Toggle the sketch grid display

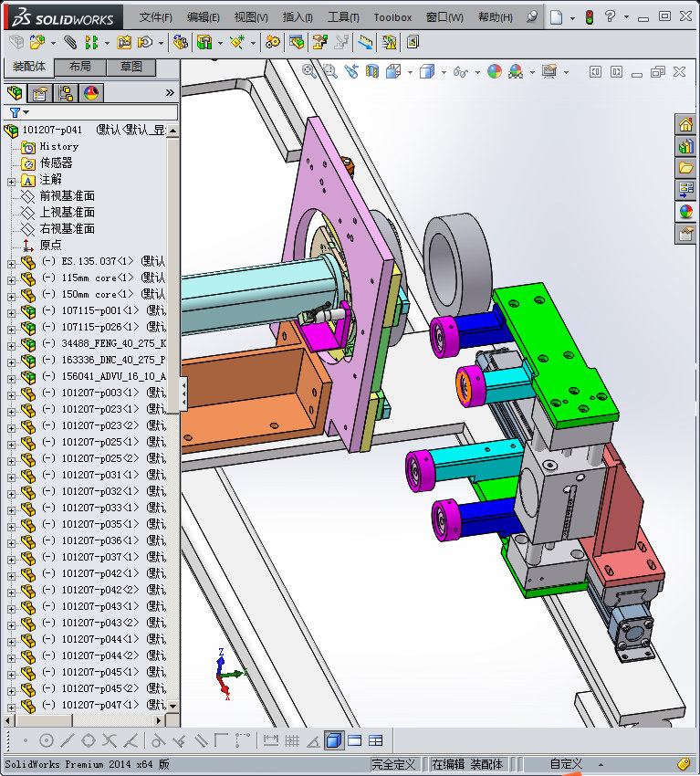coord(292,740)
